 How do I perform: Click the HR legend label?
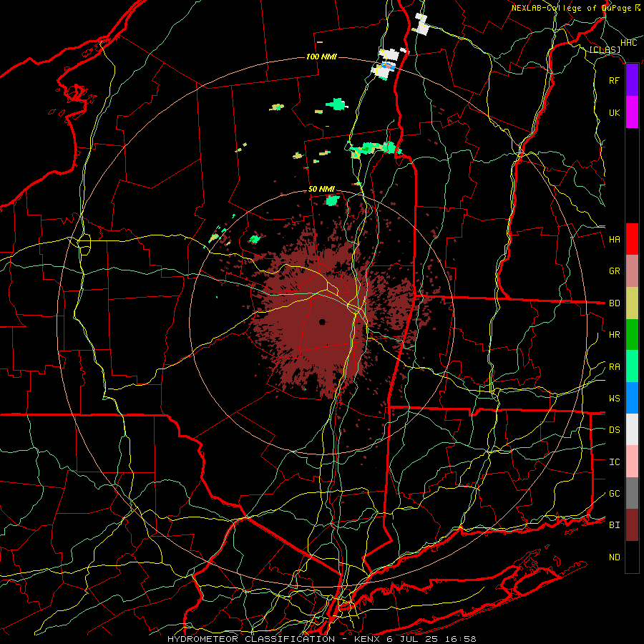coord(615,335)
